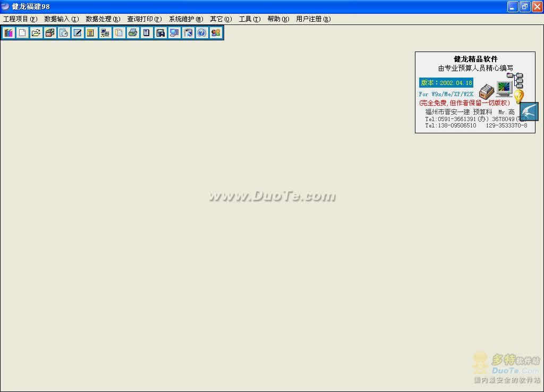Click the blue bird feather icon
Image resolution: width=544 pixels, height=392 pixels.
529,112
